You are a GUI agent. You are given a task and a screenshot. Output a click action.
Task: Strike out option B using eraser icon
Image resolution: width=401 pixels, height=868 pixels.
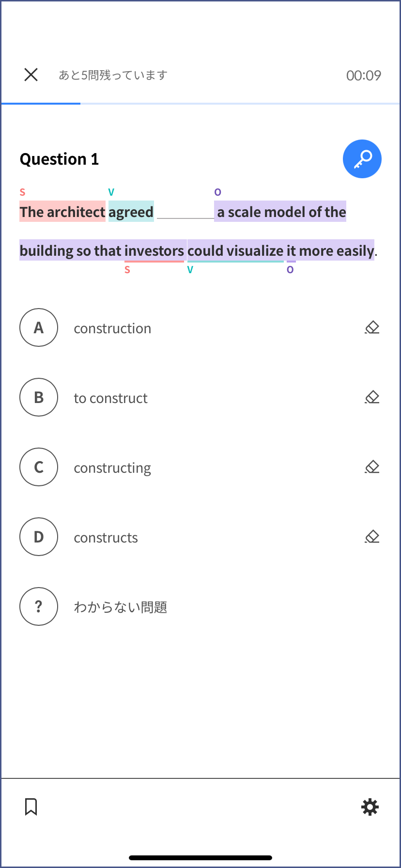tap(372, 398)
